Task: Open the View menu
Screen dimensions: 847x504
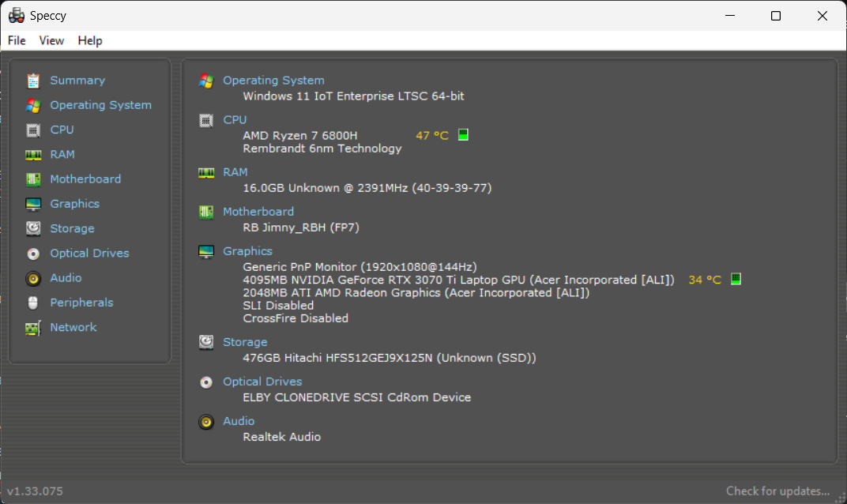Action: pyautogui.click(x=51, y=40)
